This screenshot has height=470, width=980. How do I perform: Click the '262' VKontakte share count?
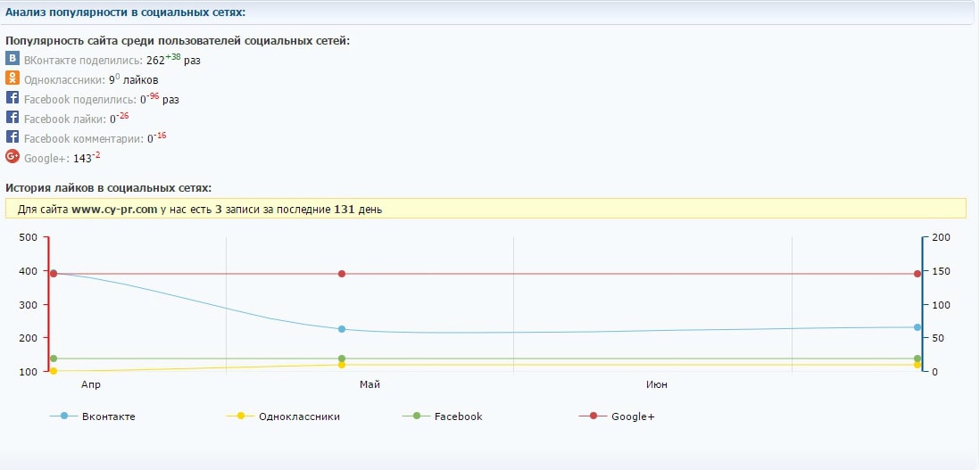pos(155,61)
